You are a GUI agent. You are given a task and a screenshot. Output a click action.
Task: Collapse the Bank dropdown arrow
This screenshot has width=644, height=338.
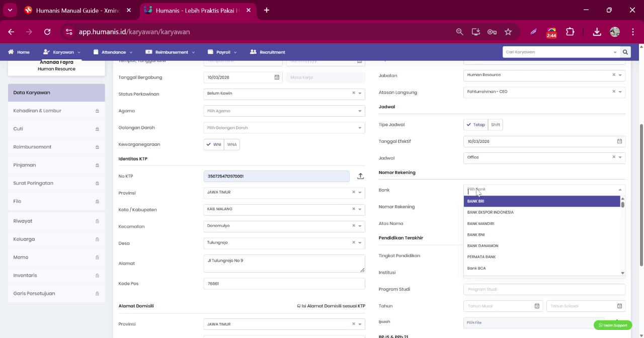tap(620, 190)
